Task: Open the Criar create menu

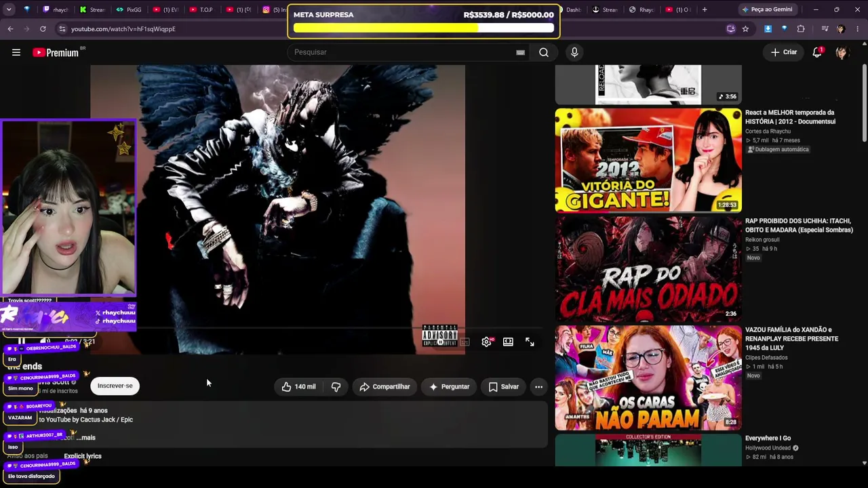Action: [x=784, y=52]
